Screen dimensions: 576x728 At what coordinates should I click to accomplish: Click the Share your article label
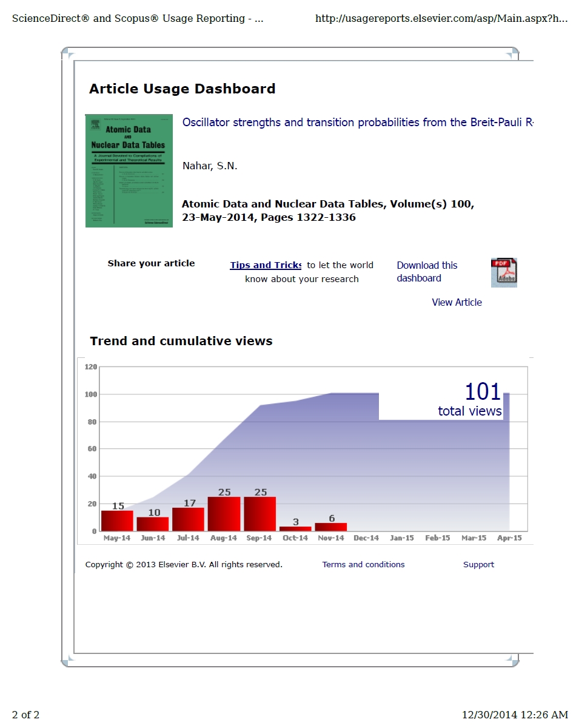(151, 263)
